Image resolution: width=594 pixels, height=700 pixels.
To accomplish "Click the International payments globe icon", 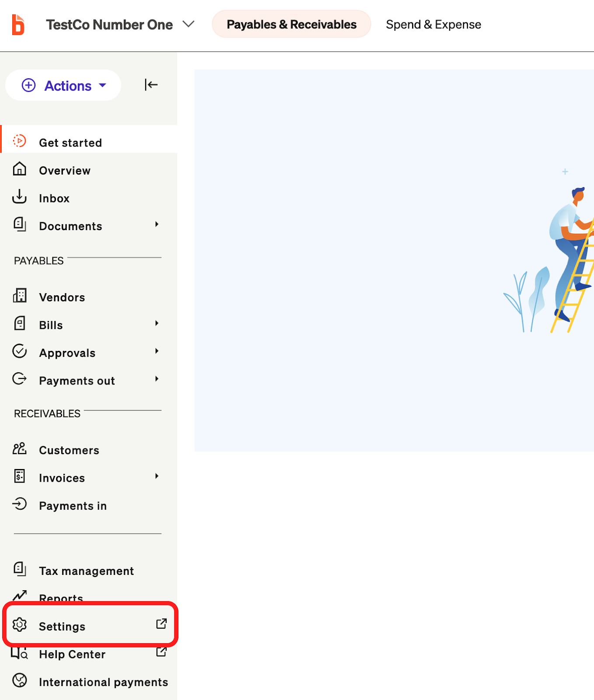I will click(x=20, y=680).
